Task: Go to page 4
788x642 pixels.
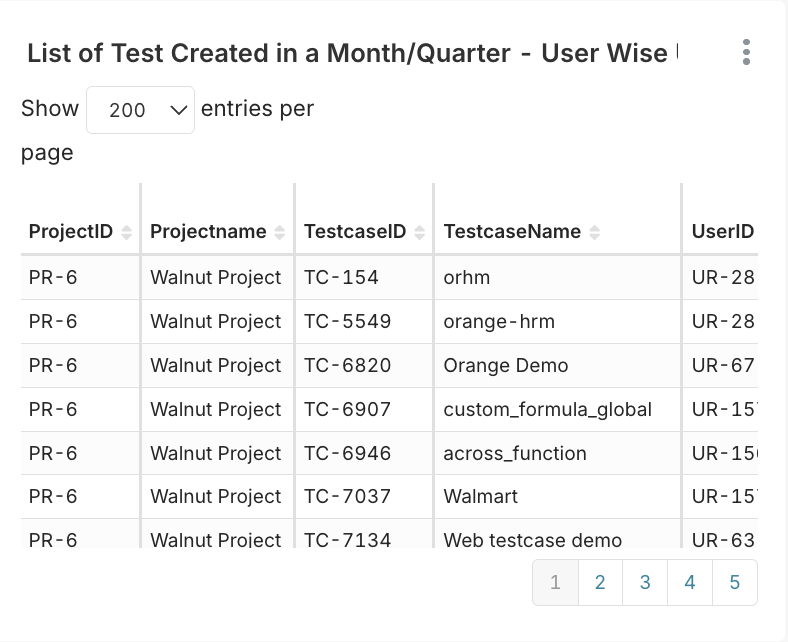Action: pos(690,582)
